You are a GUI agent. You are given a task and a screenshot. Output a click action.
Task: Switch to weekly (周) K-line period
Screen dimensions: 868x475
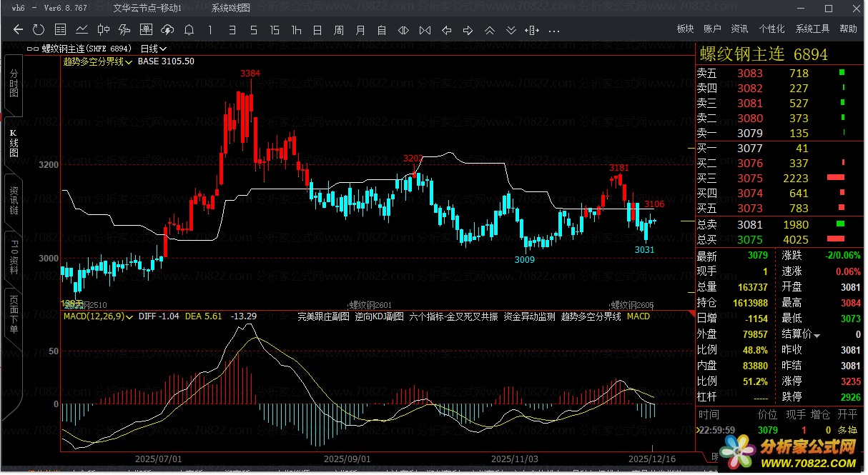(339, 30)
